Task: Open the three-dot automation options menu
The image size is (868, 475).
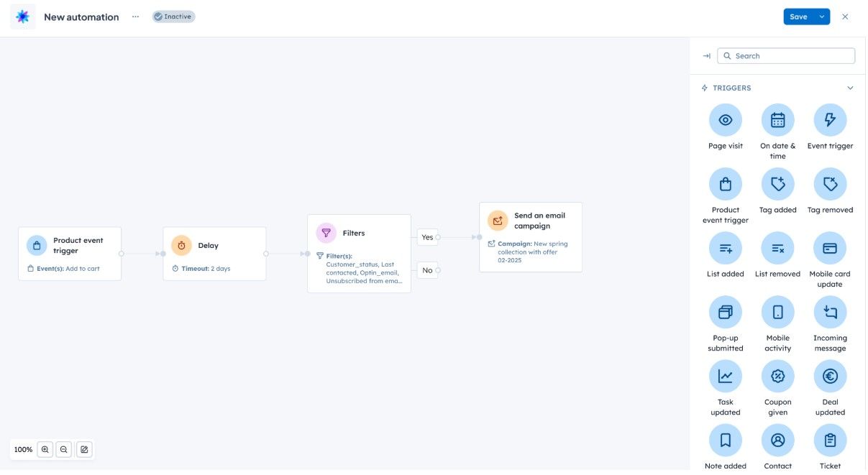Action: (135, 17)
